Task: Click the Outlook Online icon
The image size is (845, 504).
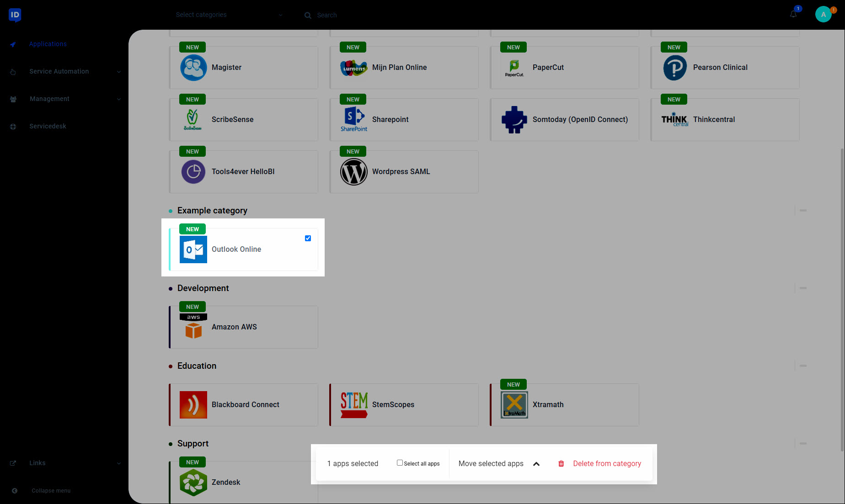Action: click(x=193, y=249)
